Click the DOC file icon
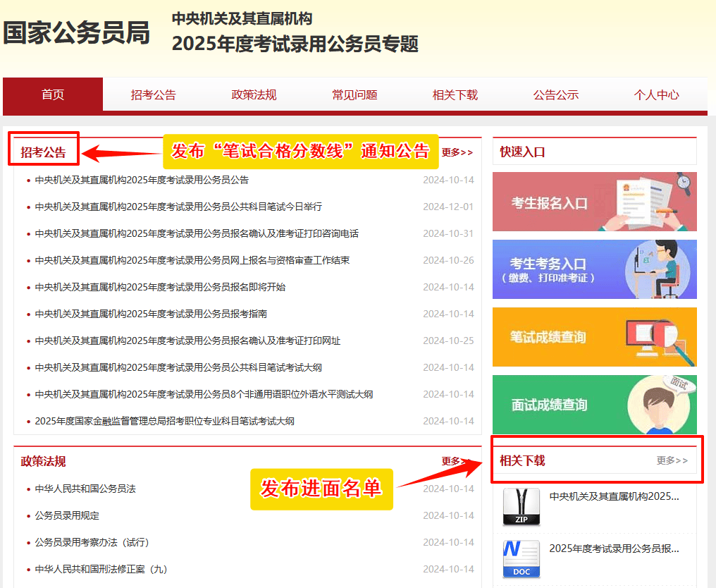This screenshot has height=588, width=716. click(x=521, y=559)
